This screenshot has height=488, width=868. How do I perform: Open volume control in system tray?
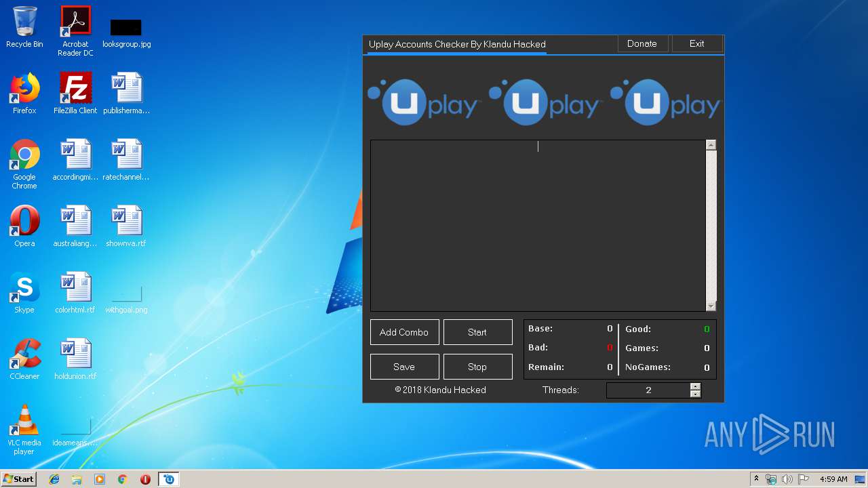point(787,479)
